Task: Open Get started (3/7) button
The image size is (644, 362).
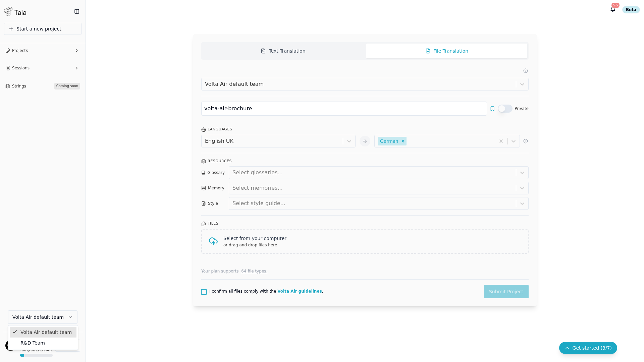Action: [588, 348]
